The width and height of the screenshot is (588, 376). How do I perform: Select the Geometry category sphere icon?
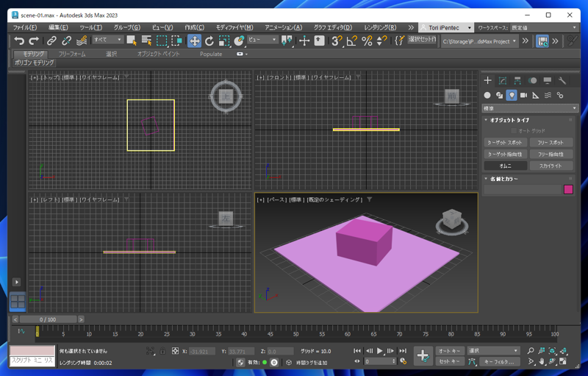coord(487,95)
